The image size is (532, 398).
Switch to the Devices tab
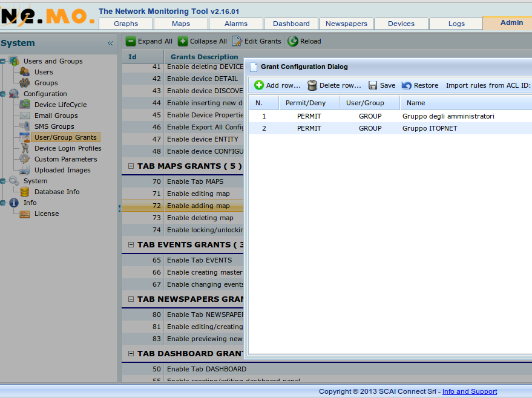coord(401,24)
